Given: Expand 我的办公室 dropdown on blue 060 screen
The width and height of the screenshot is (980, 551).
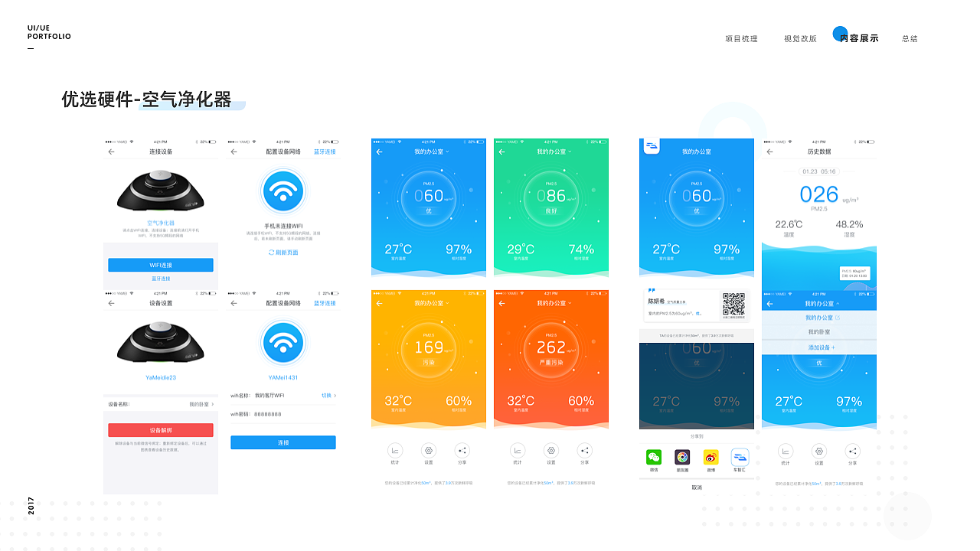Looking at the screenshot, I should pos(431,152).
